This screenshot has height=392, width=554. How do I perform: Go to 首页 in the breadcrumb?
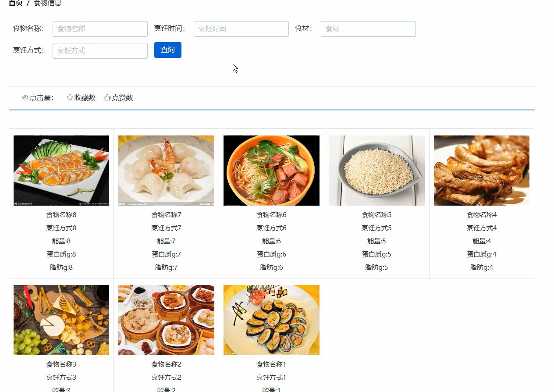click(x=16, y=3)
